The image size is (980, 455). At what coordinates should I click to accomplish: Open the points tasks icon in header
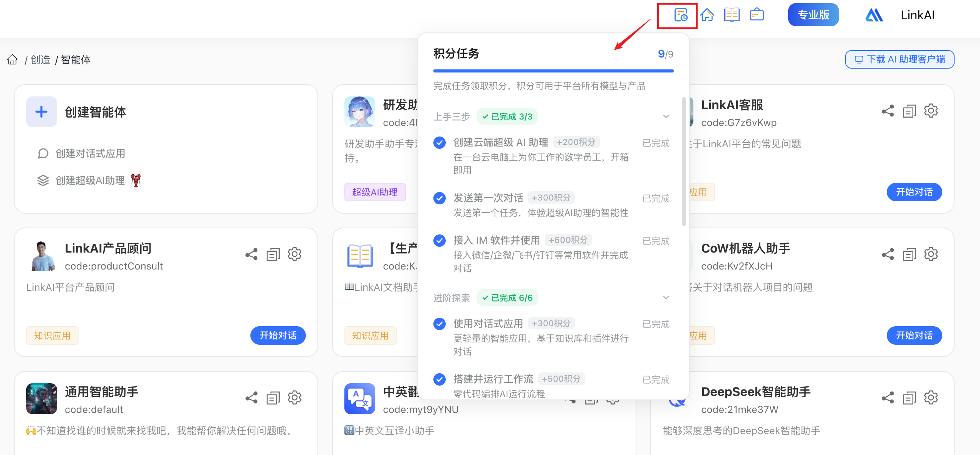tap(681, 15)
